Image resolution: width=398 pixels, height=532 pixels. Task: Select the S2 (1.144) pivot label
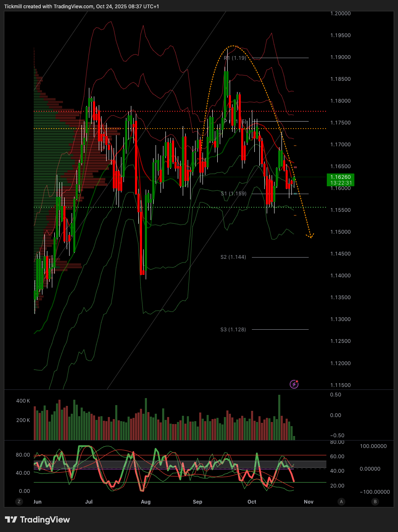(233, 257)
